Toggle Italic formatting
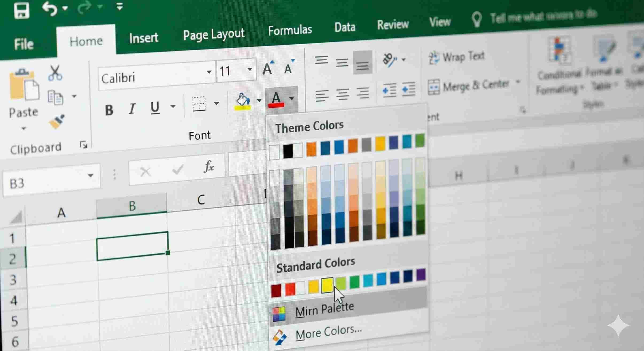 [x=132, y=109]
